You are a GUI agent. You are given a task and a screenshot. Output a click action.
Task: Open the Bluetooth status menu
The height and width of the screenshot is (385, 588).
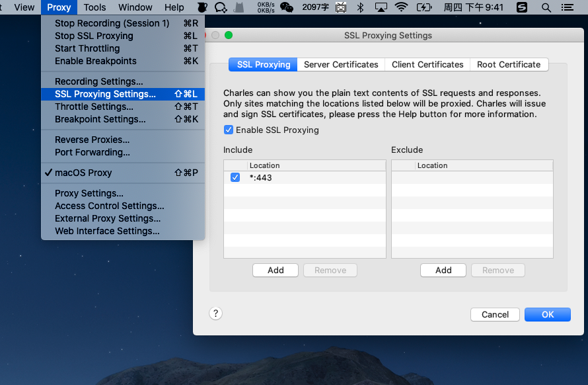click(360, 7)
